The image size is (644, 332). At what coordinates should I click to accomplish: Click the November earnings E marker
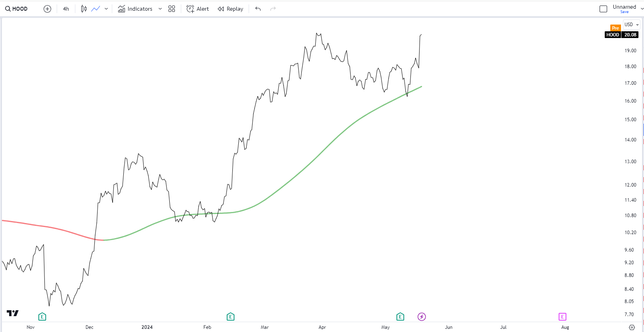(42, 317)
